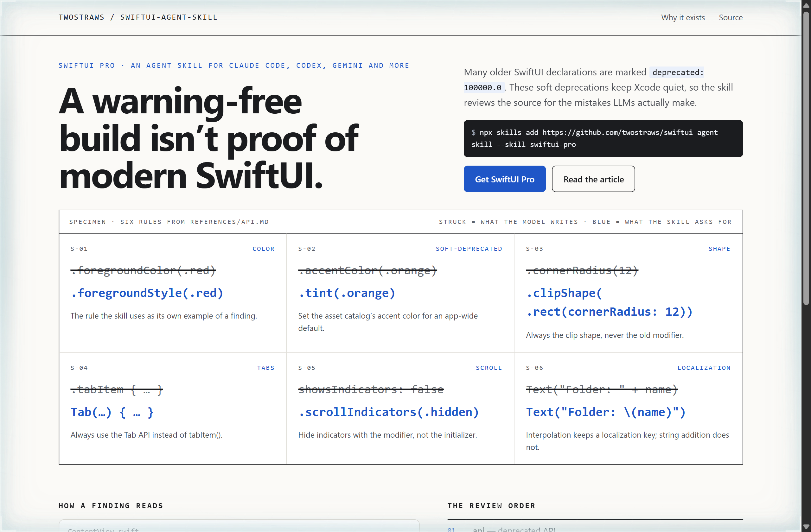Screen dimensions: 811x532
Task: Click the Read the article button
Action: (x=593, y=179)
